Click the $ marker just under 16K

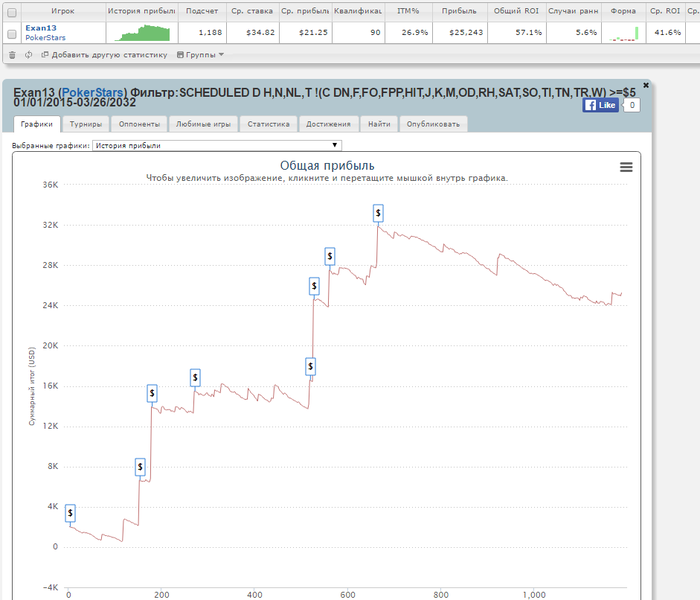click(195, 378)
